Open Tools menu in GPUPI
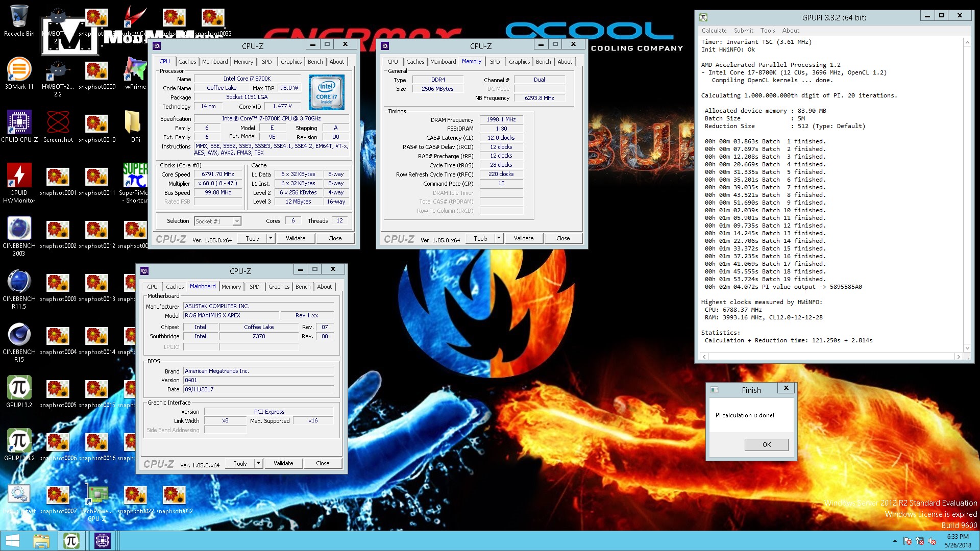The height and width of the screenshot is (551, 980). [x=767, y=31]
